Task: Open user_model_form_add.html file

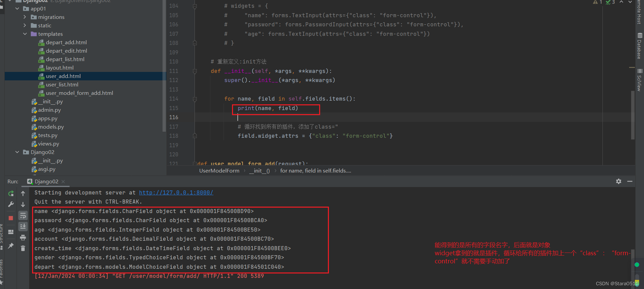Action: 79,93
